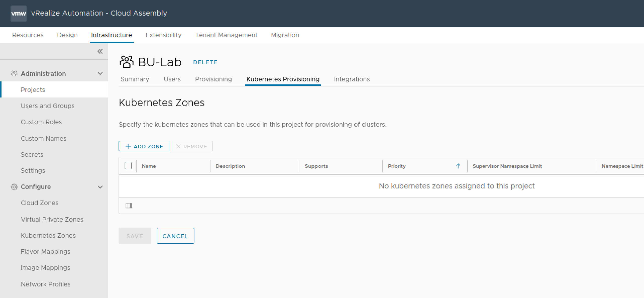Collapse the Administration section chevron
Viewport: 644px width, 298px height.
[100, 74]
